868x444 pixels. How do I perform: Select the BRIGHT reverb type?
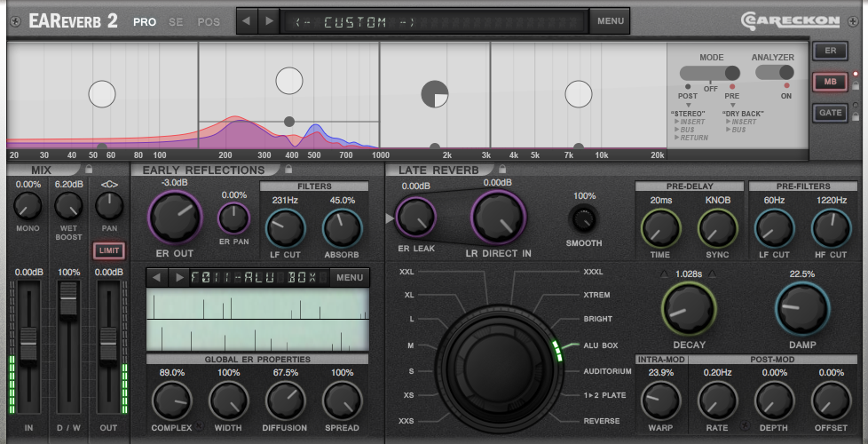(598, 319)
